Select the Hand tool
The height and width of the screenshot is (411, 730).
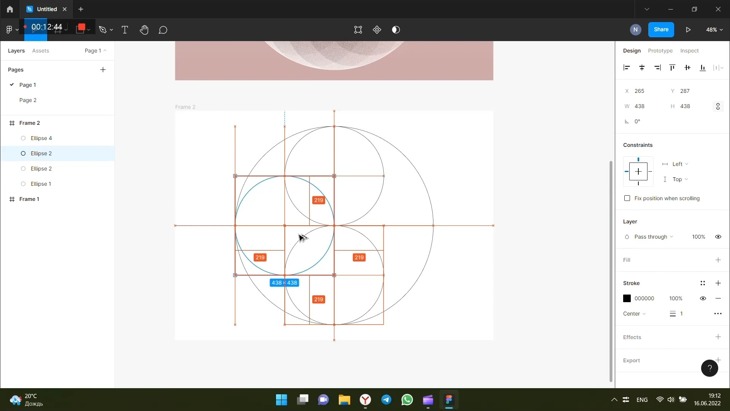coord(144,30)
